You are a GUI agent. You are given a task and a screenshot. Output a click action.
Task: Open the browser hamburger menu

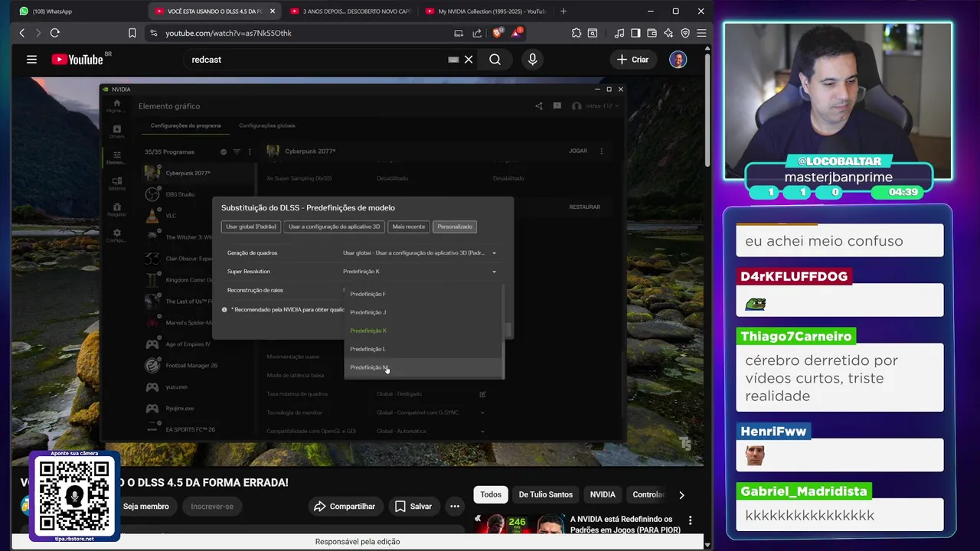(x=701, y=33)
